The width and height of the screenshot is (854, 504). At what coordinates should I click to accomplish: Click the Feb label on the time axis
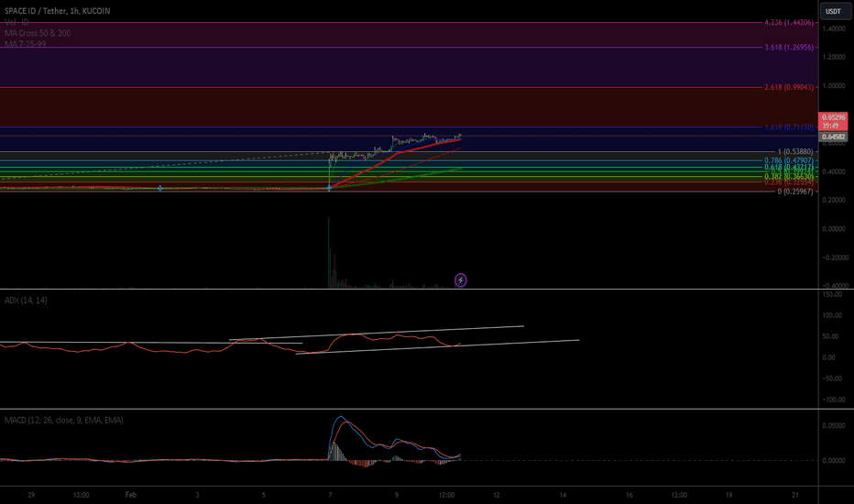pos(131,495)
